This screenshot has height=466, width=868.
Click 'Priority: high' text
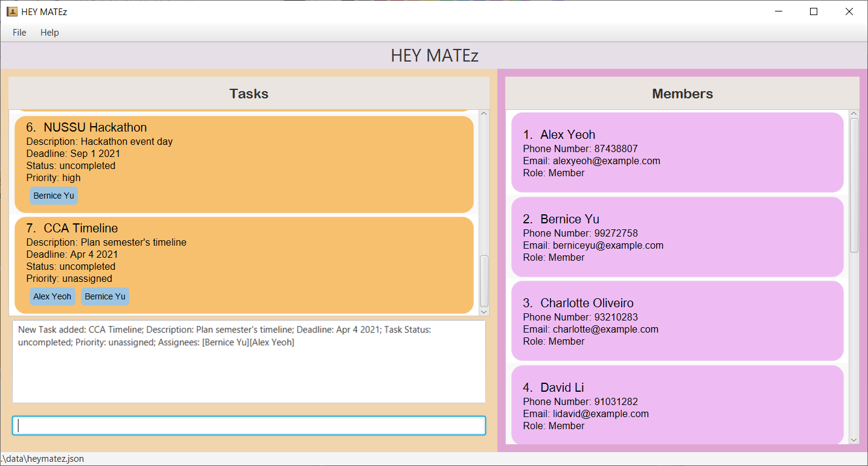click(x=53, y=178)
